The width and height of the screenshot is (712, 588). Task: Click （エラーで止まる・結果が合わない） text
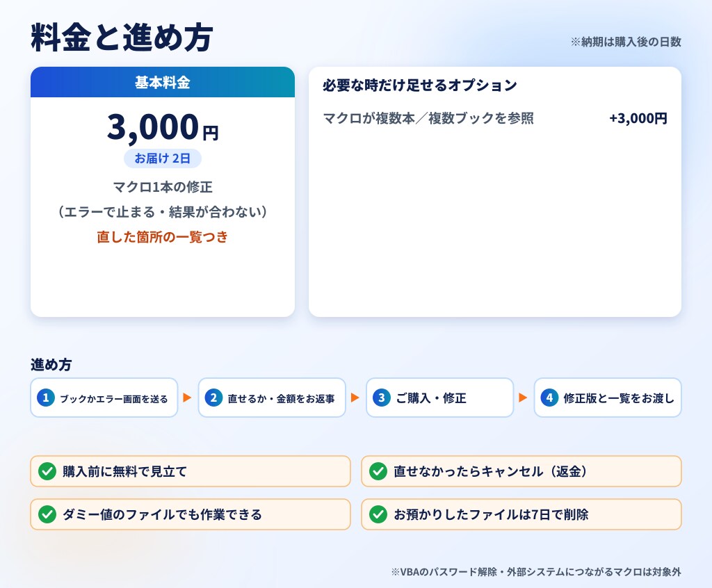163,211
